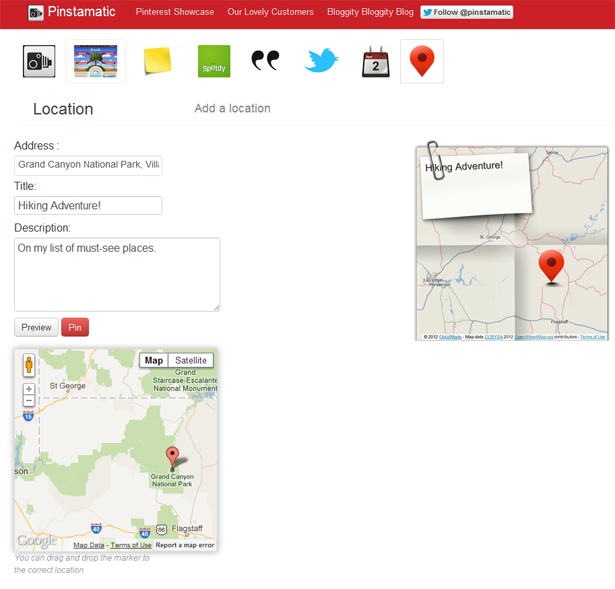Click the Location heading text
Viewport: 615px width, 589px height.
[63, 109]
